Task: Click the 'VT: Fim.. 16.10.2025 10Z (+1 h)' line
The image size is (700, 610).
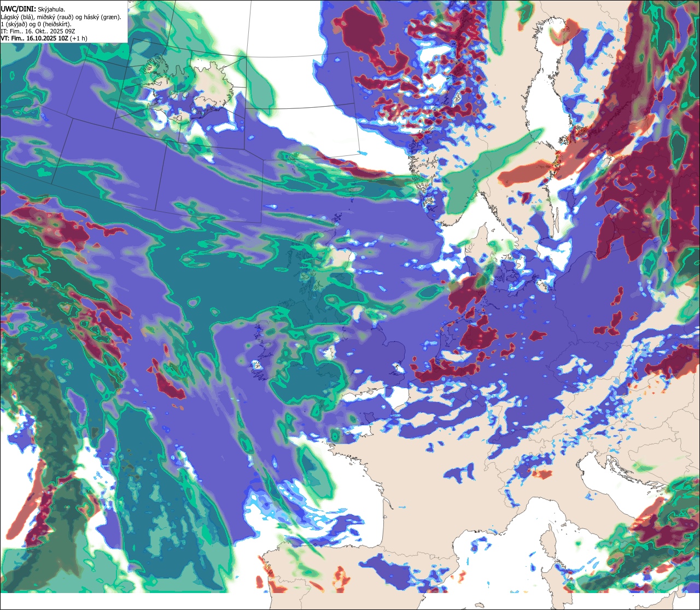Action: (44, 38)
